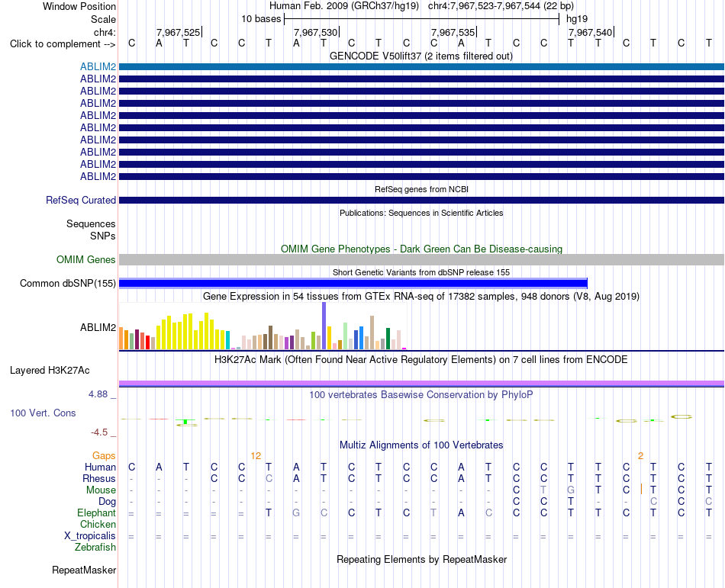Open 'Publications: Sequences in Scientific Articles' title
This screenshot has height=588, width=725.
click(421, 213)
